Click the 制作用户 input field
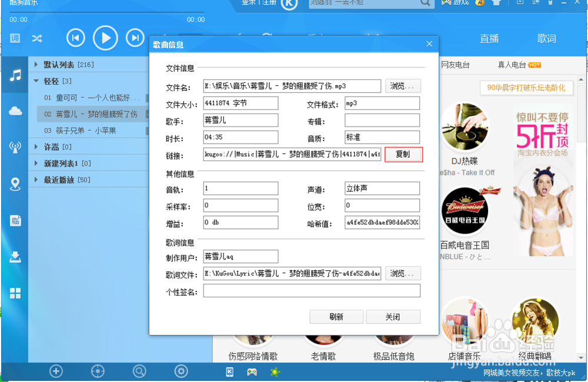Viewport: 588px width, 382px height. click(x=240, y=256)
